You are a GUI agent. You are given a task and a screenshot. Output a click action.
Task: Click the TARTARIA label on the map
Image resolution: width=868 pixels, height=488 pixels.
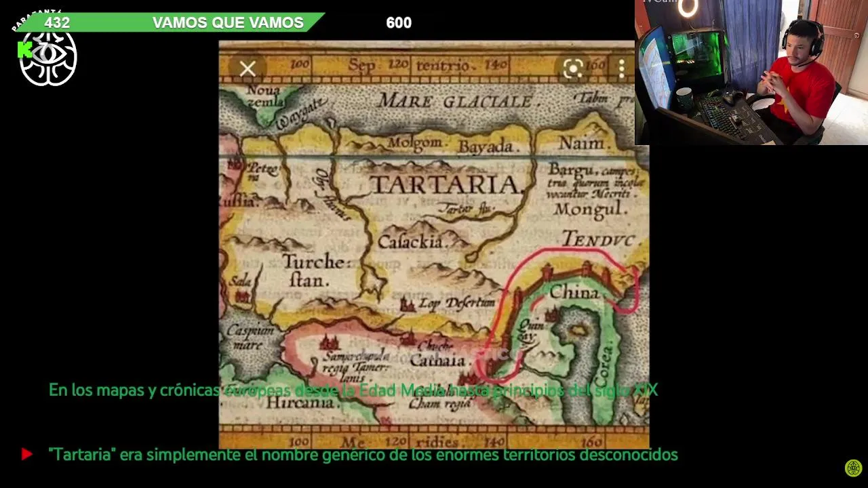click(446, 184)
